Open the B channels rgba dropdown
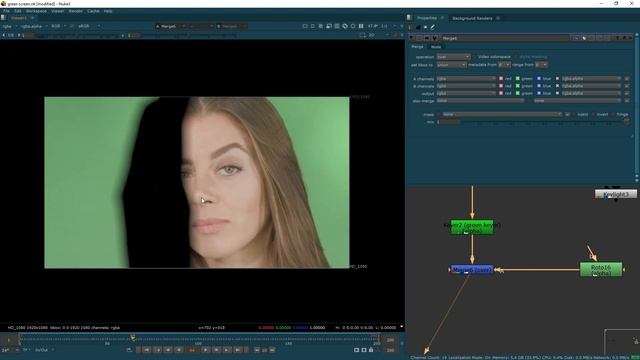Screen dimensions: 640x360 coord(466,86)
